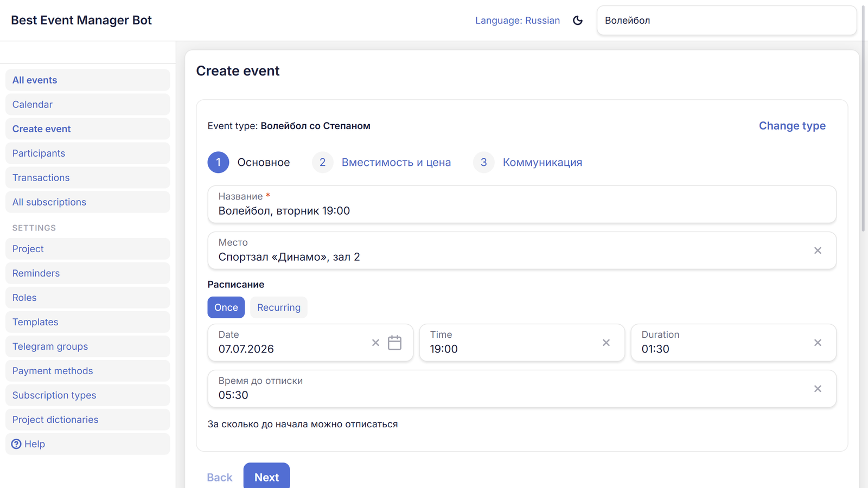The image size is (868, 488).
Task: Clear the Duration field value
Action: click(818, 343)
